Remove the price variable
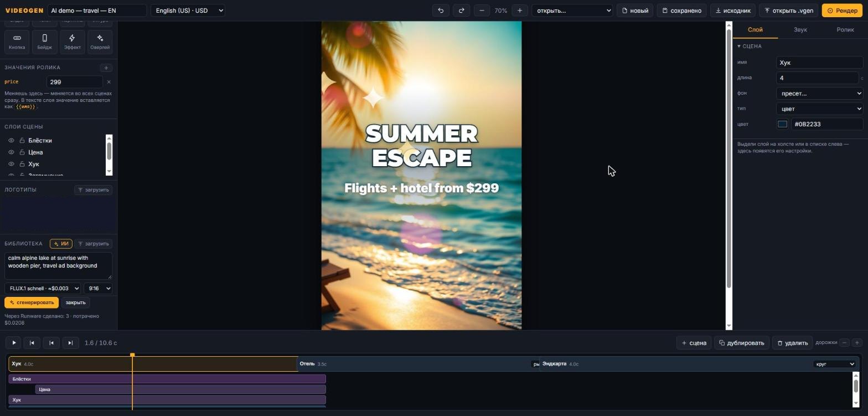 point(108,82)
